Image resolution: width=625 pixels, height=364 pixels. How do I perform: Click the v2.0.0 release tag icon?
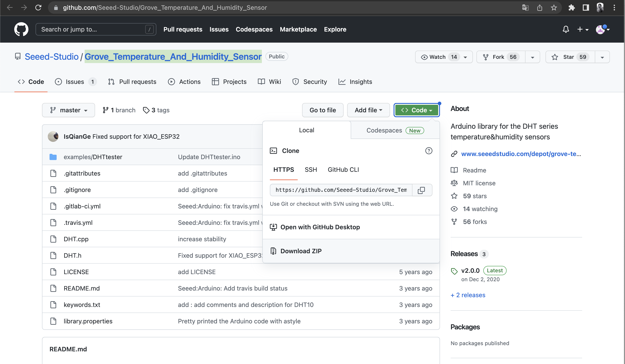click(454, 271)
